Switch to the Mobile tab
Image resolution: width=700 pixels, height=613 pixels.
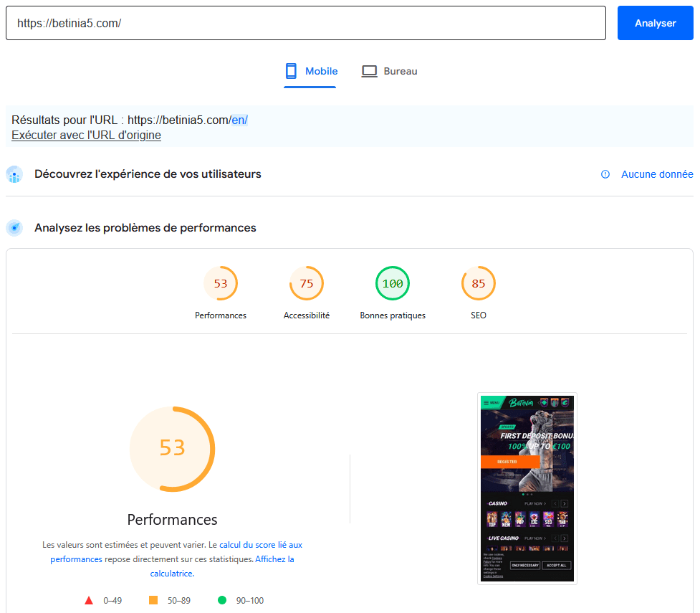coord(310,72)
